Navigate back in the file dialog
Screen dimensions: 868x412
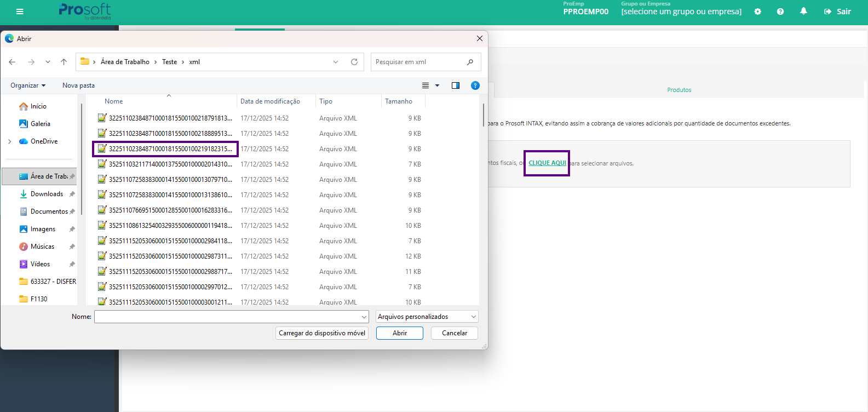pyautogui.click(x=13, y=62)
